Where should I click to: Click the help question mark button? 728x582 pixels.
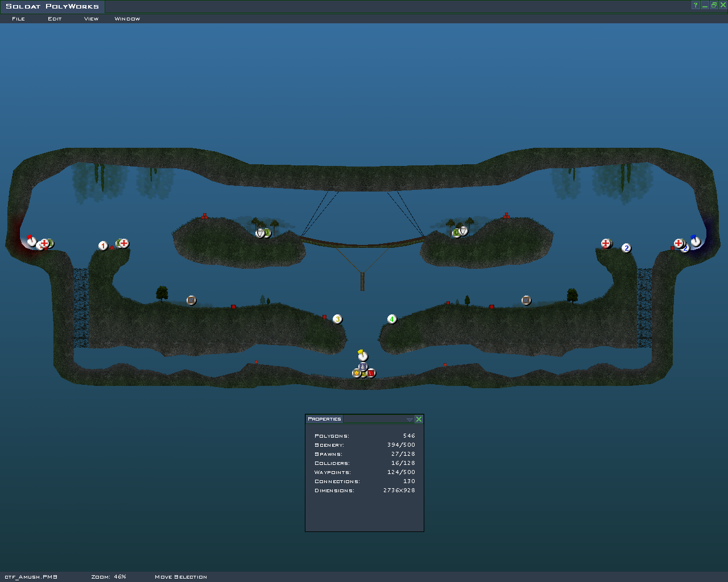pos(695,5)
